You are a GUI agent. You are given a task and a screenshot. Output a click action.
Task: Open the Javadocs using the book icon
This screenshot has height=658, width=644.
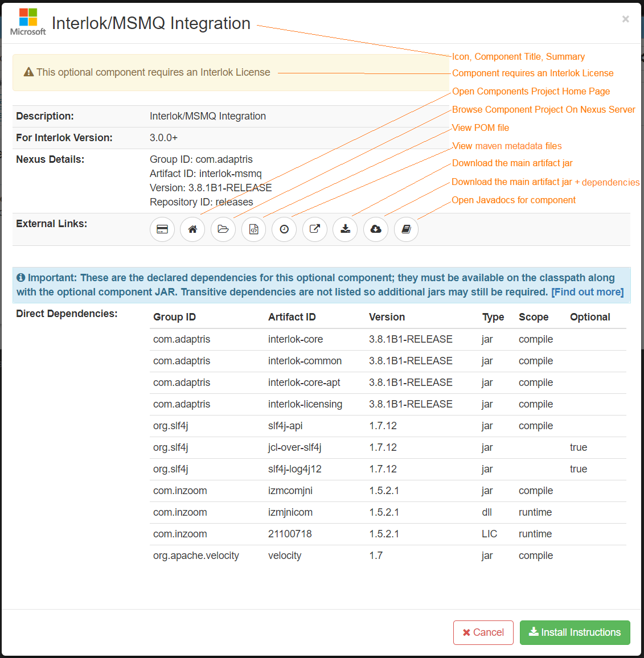(407, 229)
